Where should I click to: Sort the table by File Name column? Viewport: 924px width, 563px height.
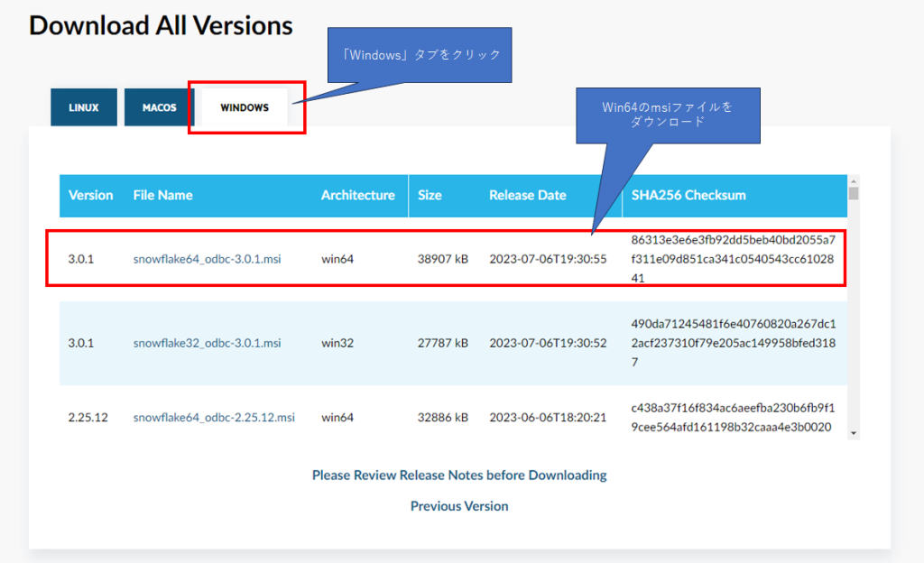162,196
